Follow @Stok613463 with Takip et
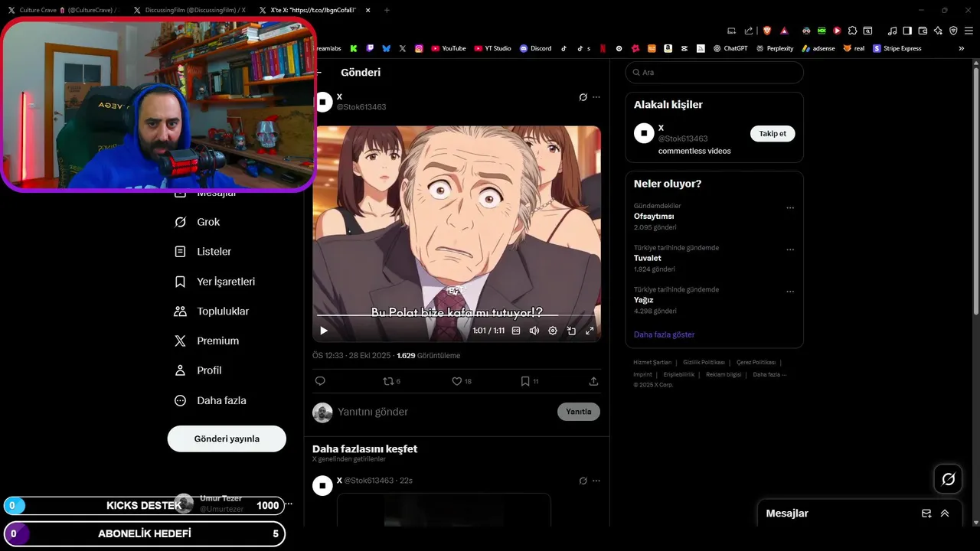The width and height of the screenshot is (980, 551). 773,133
